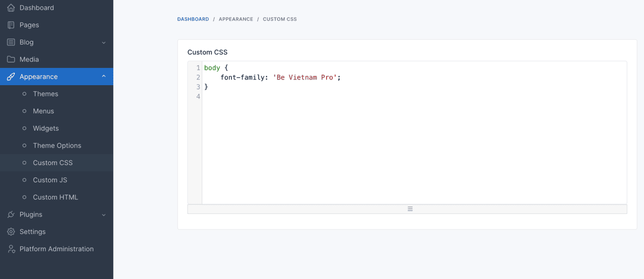Open Media via its folder icon
644x279 pixels.
(x=11, y=59)
